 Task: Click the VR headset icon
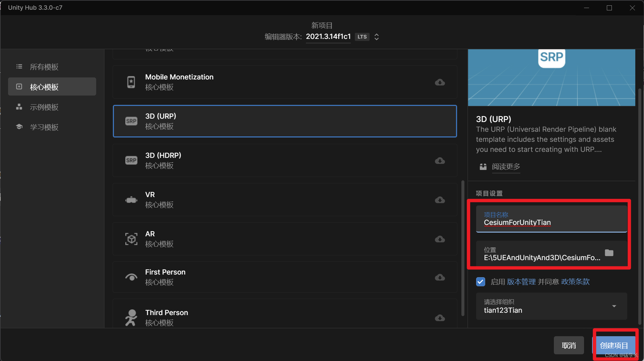131,200
